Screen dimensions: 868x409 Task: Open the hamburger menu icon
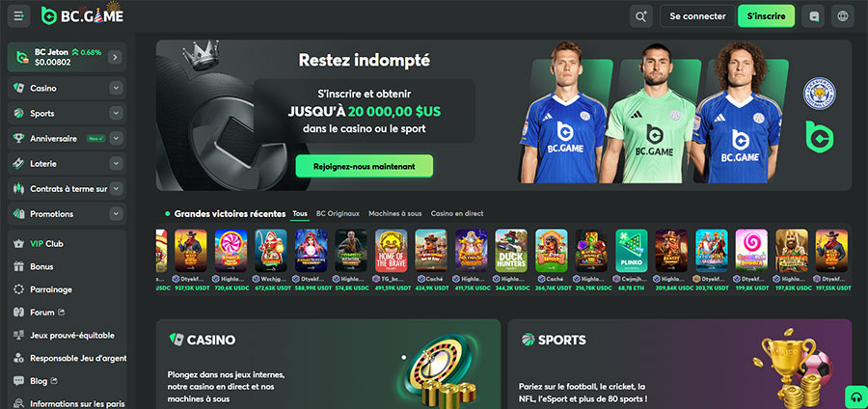click(18, 16)
